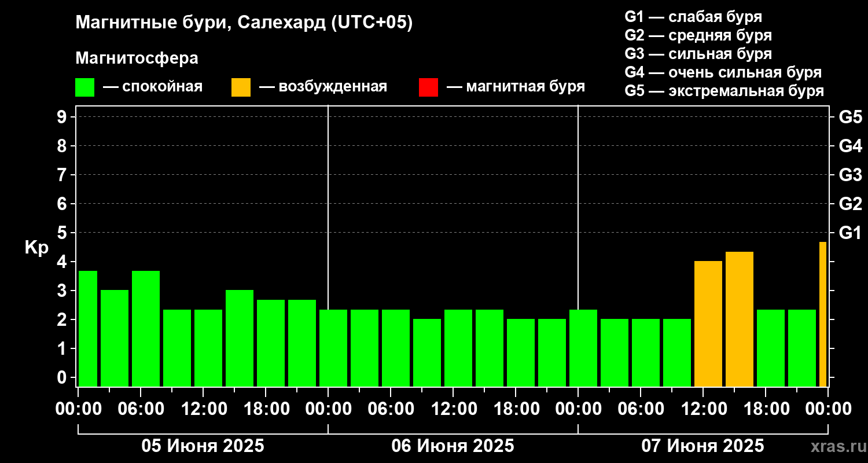The image size is (868, 463).
Task: Click the '05 Июня 2025' date label
Action: (x=203, y=446)
